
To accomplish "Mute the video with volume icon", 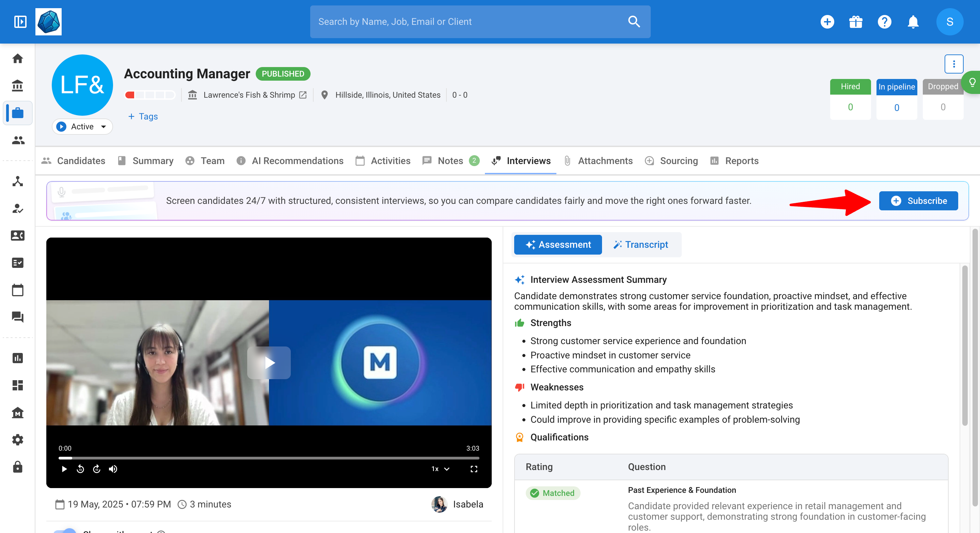I will [x=113, y=469].
